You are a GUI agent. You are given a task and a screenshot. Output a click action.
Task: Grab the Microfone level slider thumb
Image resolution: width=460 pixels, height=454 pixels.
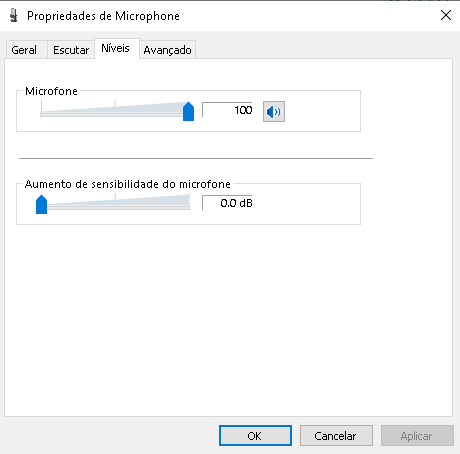click(188, 112)
